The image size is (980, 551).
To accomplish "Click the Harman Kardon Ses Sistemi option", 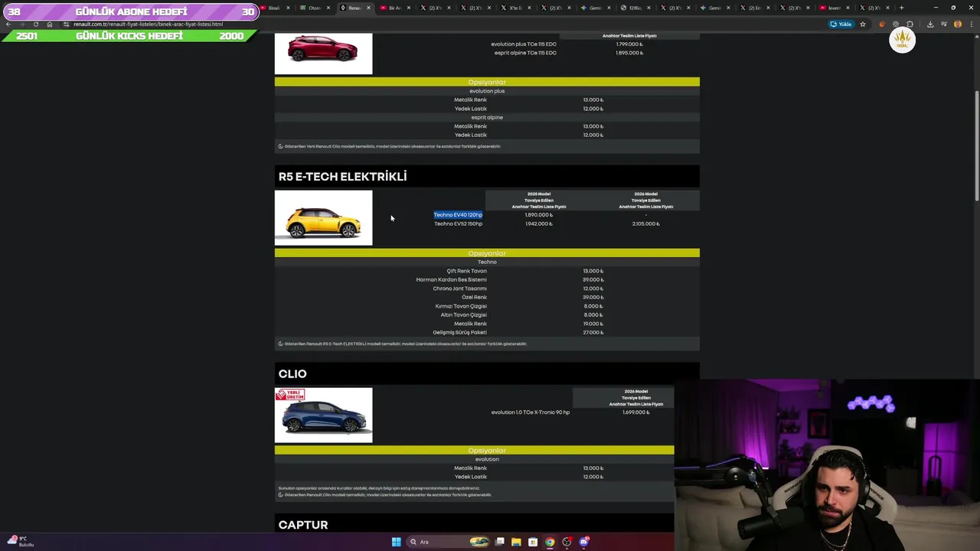I will point(451,279).
